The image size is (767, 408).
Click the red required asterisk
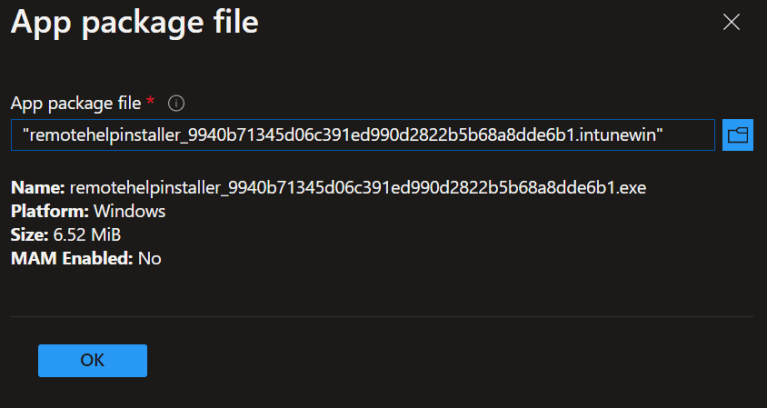(x=151, y=102)
